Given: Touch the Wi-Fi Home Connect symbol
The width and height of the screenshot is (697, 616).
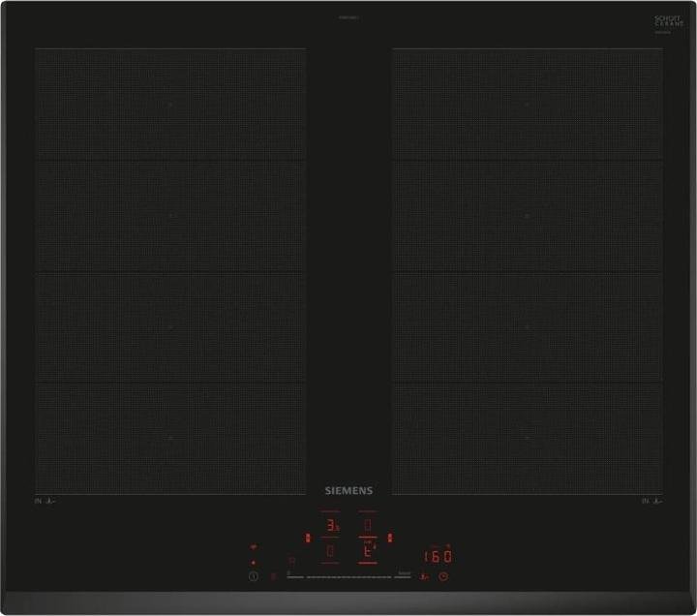Looking at the screenshot, I should tap(254, 546).
